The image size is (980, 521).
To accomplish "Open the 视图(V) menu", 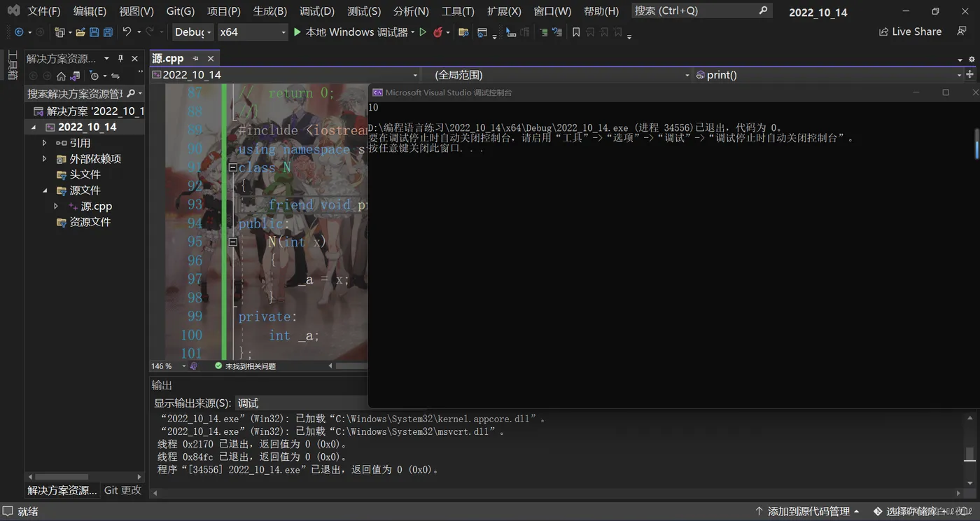I will point(136,11).
